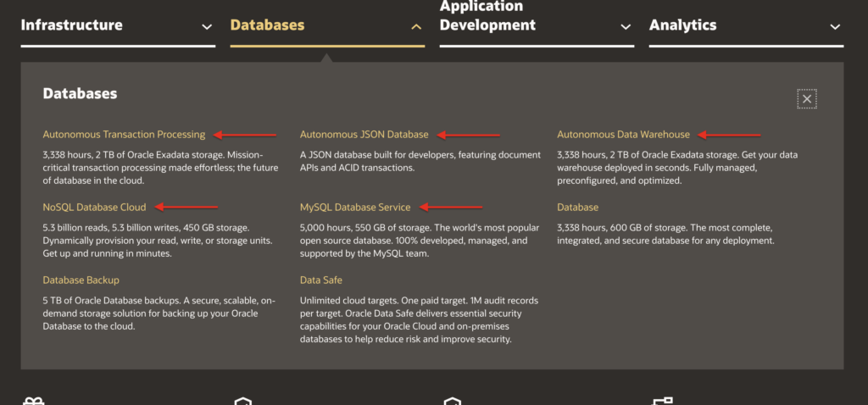This screenshot has height=405, width=868.
Task: Open the Data Safe link
Action: [x=321, y=280]
